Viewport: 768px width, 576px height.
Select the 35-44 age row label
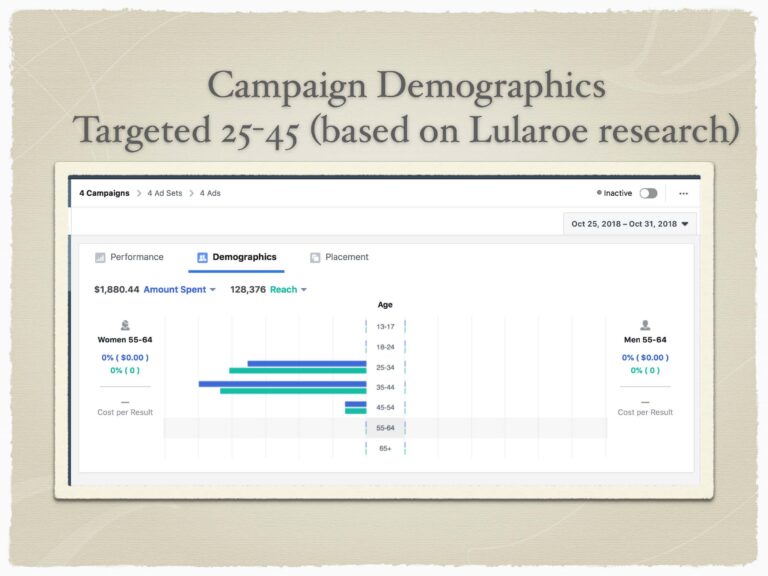click(x=385, y=387)
